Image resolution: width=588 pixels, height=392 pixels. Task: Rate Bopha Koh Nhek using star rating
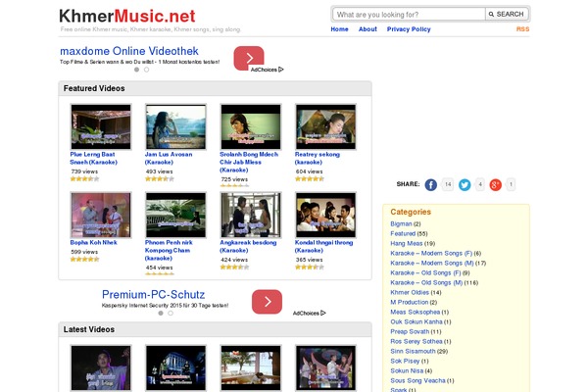pyautogui.click(x=84, y=259)
